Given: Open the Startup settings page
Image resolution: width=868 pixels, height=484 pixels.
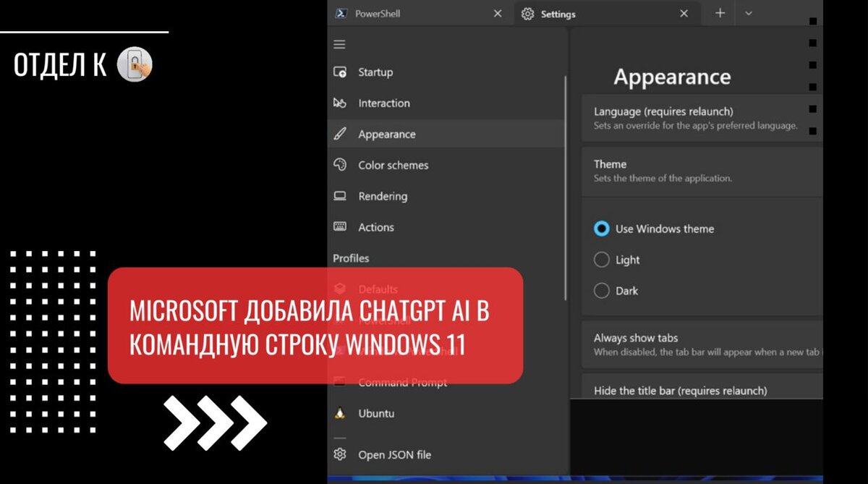Looking at the screenshot, I should click(446, 72).
